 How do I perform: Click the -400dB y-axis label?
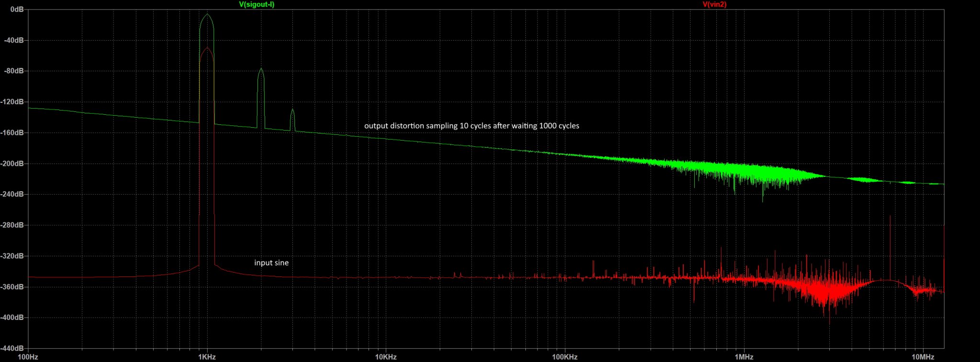coord(12,318)
